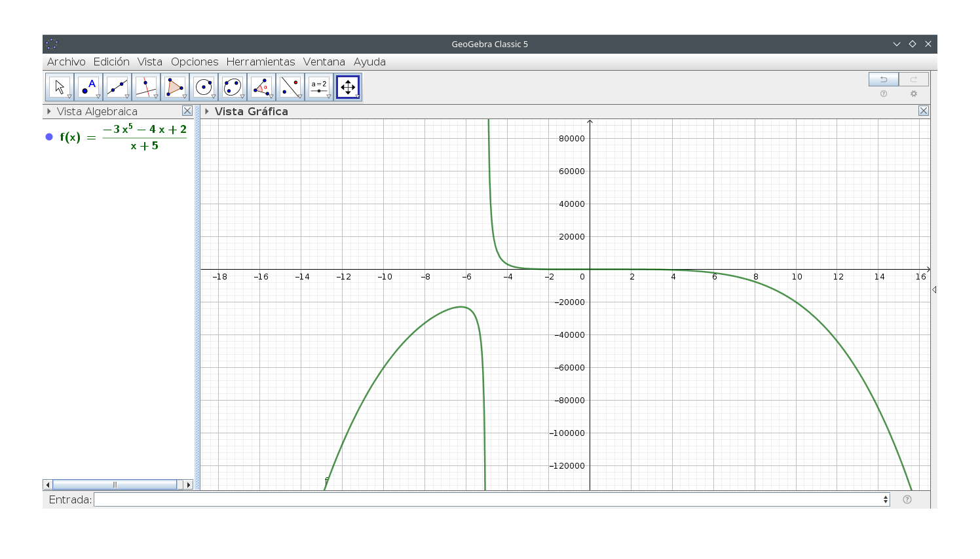Select the Line through two points tool
The height and width of the screenshot is (559, 980).
(x=117, y=87)
